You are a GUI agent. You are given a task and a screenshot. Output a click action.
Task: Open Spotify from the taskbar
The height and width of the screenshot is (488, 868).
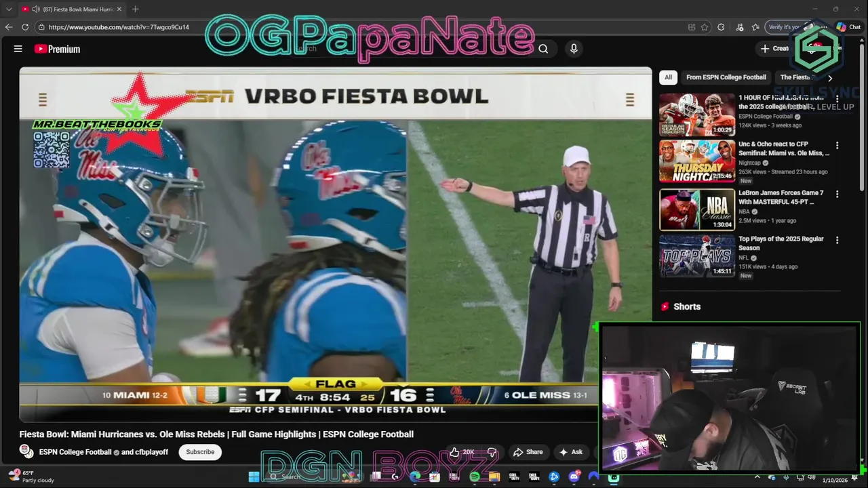point(475,476)
